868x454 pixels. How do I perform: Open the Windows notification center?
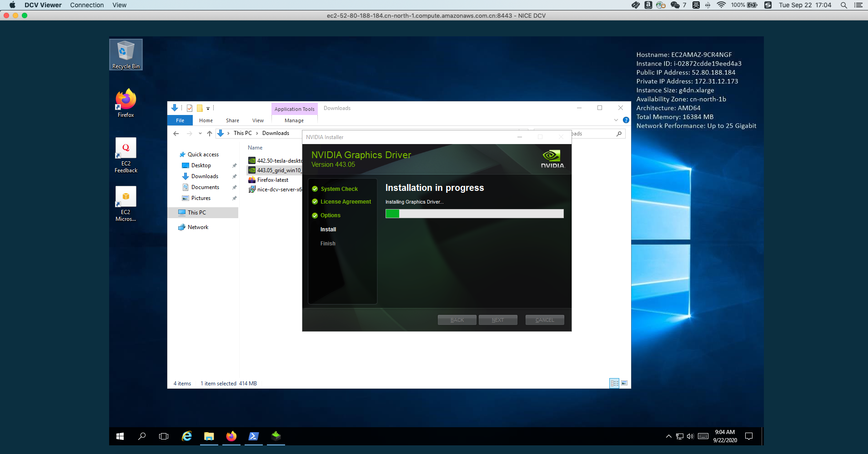(x=749, y=436)
